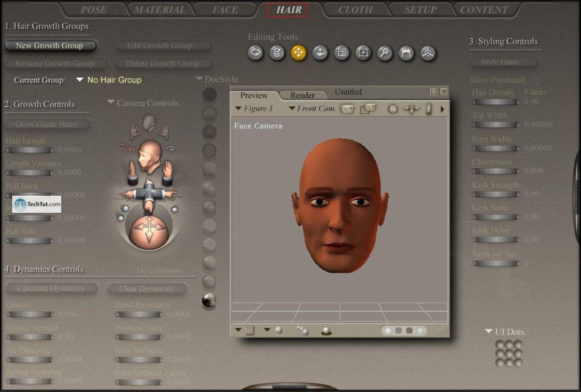Select the comb-shaped editing tool

[406, 53]
